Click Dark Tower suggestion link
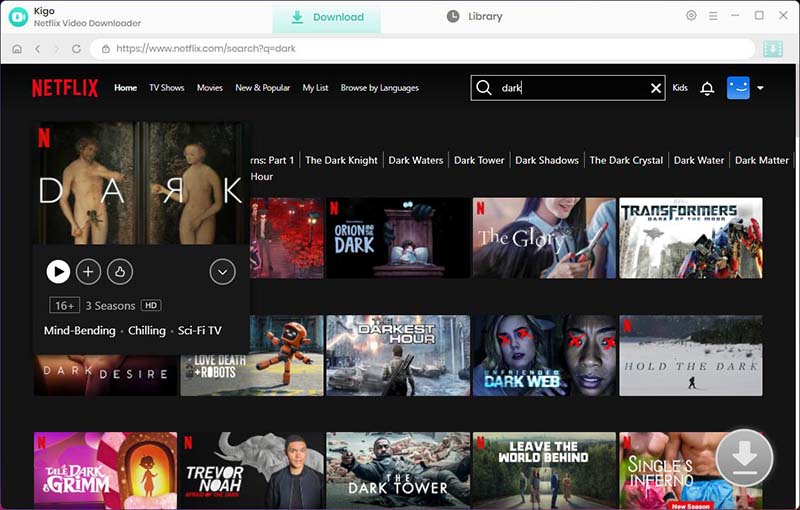800x510 pixels. [x=479, y=160]
